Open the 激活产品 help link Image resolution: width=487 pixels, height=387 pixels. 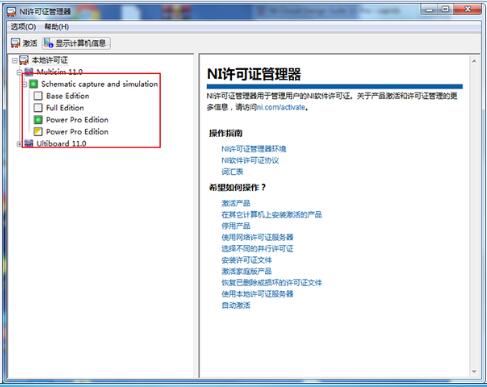point(236,203)
